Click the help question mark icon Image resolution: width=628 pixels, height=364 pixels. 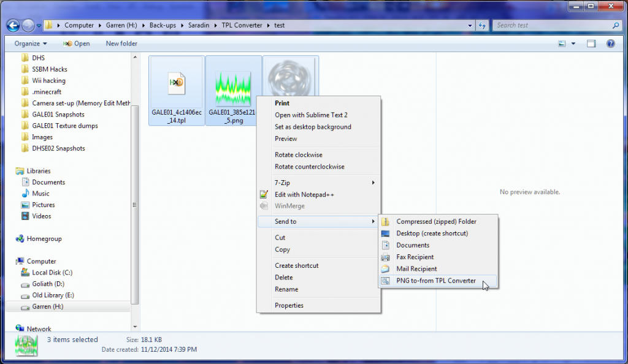click(610, 44)
